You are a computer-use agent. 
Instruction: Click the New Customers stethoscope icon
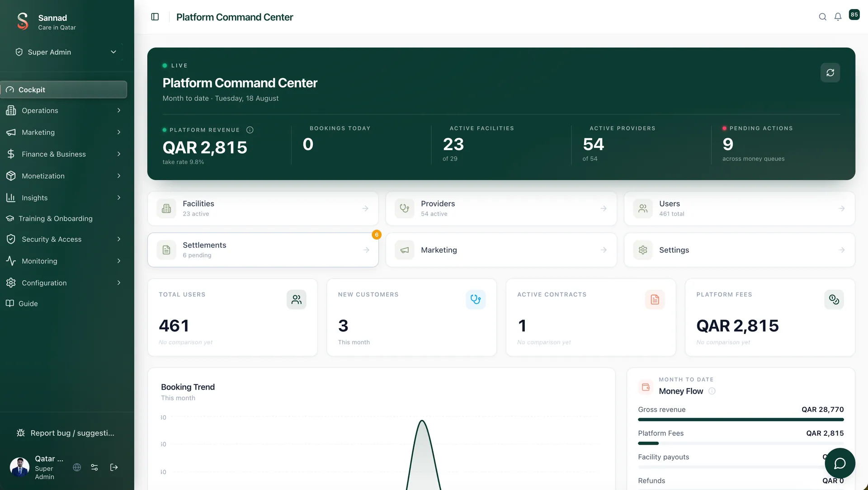coord(476,299)
